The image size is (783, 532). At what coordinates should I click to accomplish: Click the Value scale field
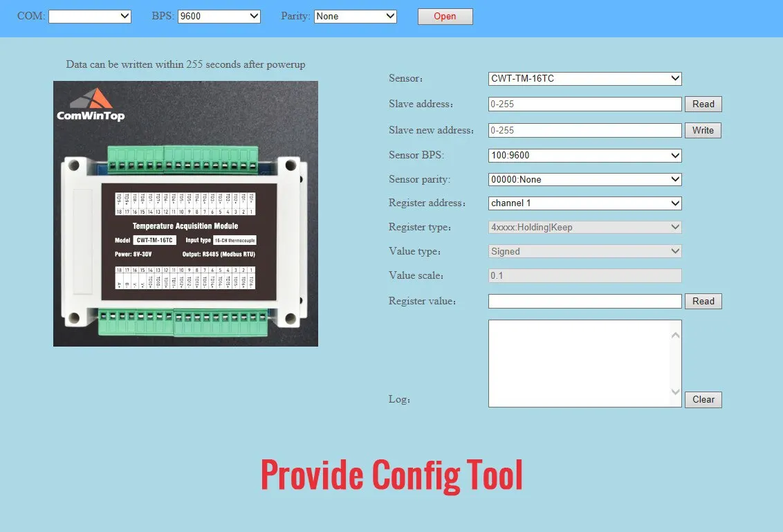pyautogui.click(x=584, y=275)
